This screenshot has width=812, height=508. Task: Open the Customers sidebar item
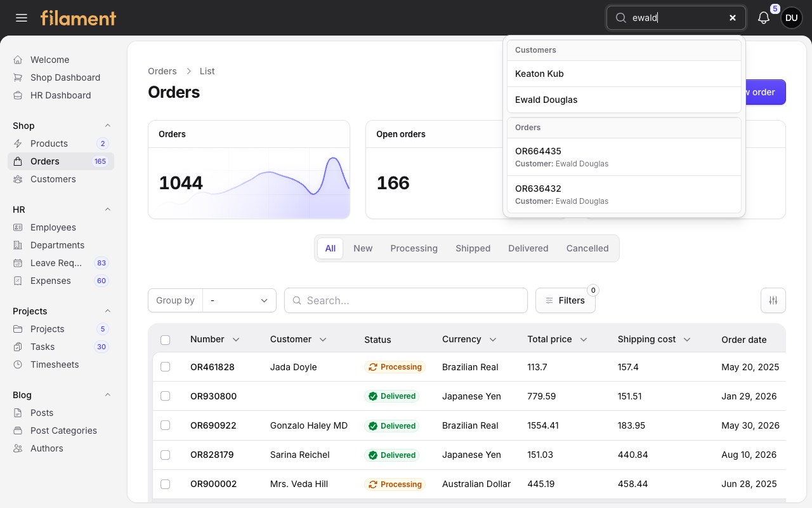pos(61,179)
